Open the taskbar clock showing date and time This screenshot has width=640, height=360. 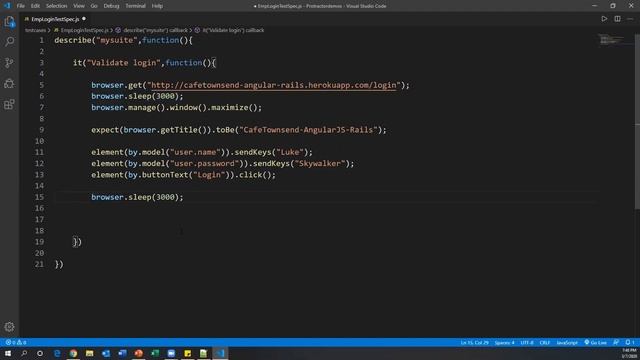(x=629, y=353)
